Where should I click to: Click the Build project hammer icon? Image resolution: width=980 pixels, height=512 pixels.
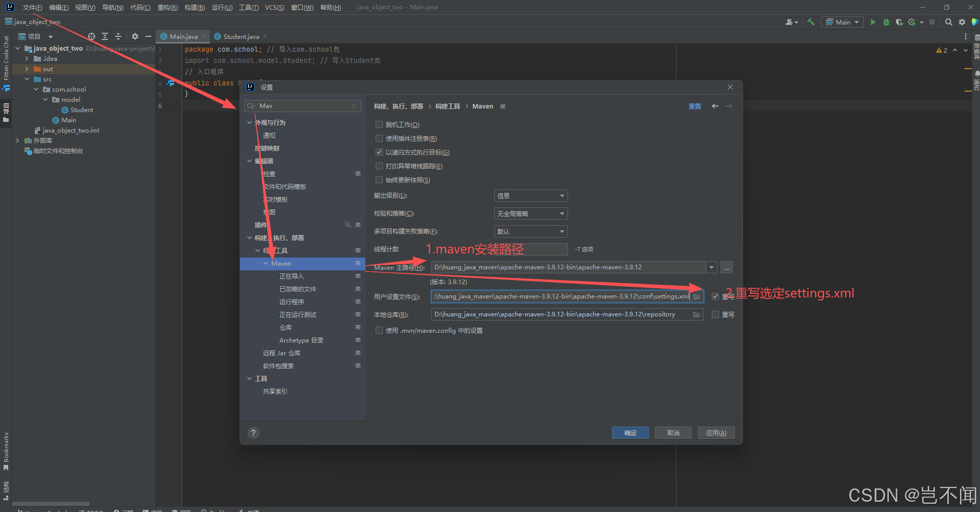coord(811,22)
